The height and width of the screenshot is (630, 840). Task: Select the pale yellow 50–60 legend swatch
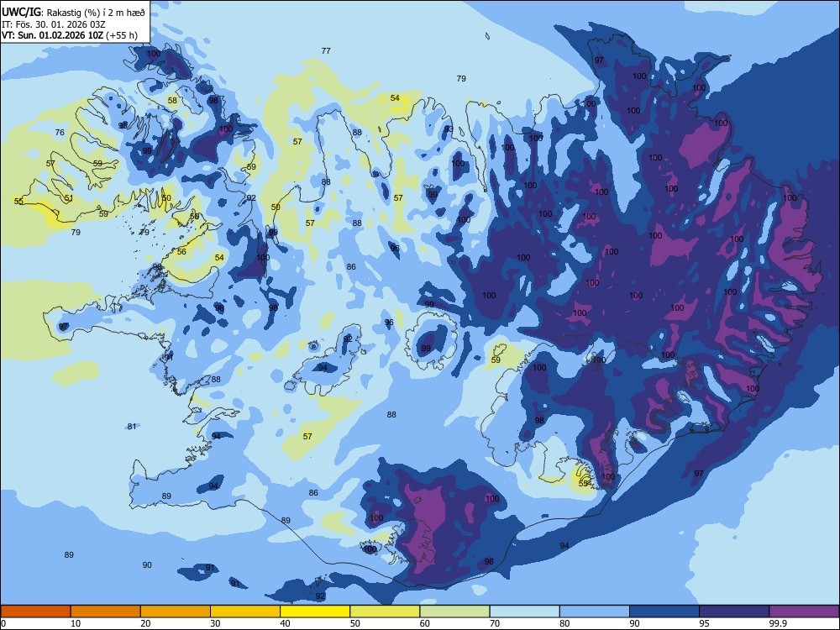click(385, 612)
